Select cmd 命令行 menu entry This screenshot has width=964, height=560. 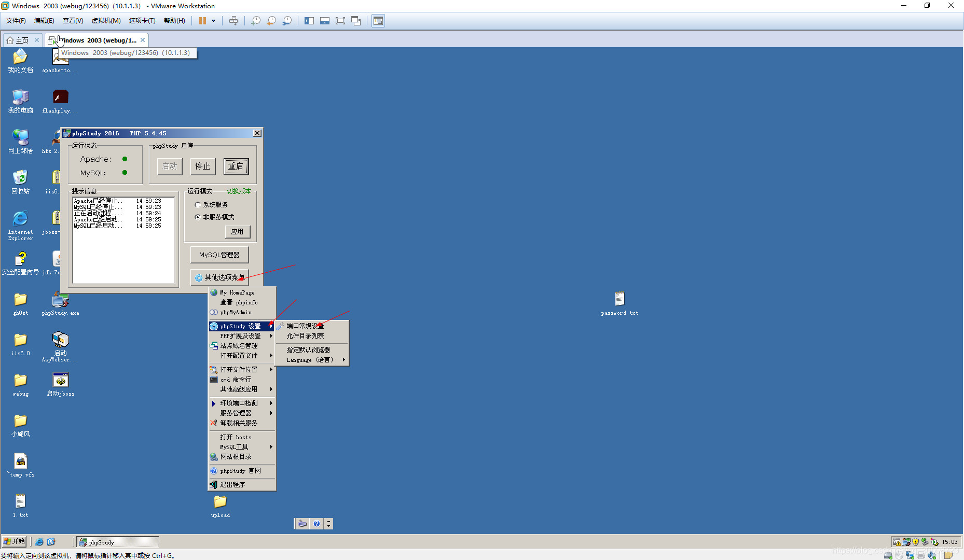point(242,380)
